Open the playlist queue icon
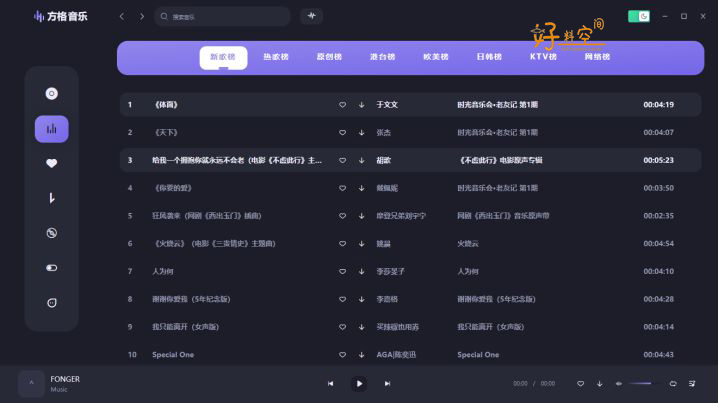The width and height of the screenshot is (718, 403). (692, 384)
